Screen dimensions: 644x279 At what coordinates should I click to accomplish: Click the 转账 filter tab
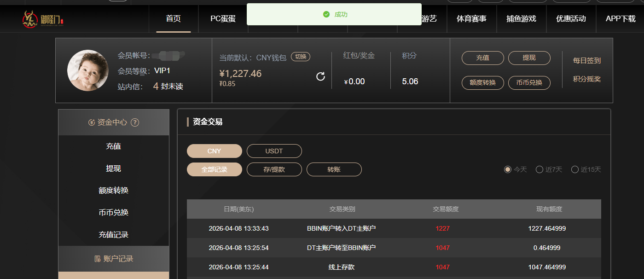(334, 169)
